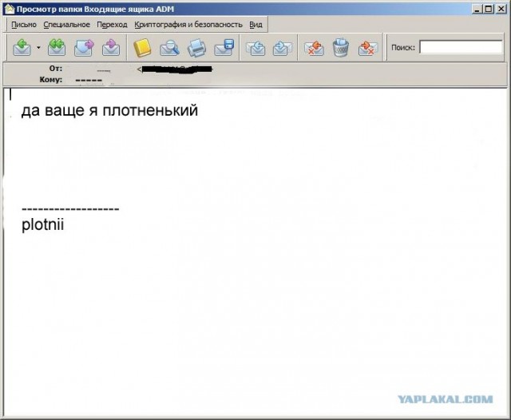Open the Письмо menu
The height and width of the screenshot is (420, 511).
point(24,25)
